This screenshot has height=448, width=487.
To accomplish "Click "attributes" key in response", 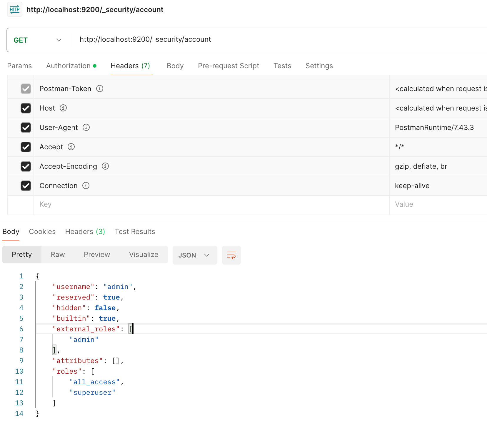I will click(78, 361).
